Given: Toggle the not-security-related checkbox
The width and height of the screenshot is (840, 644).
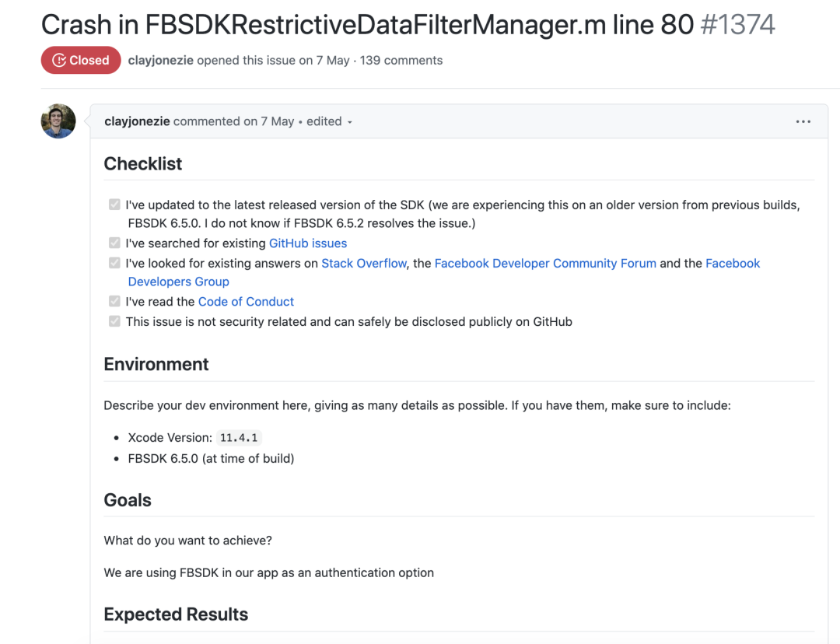Looking at the screenshot, I should (x=114, y=321).
